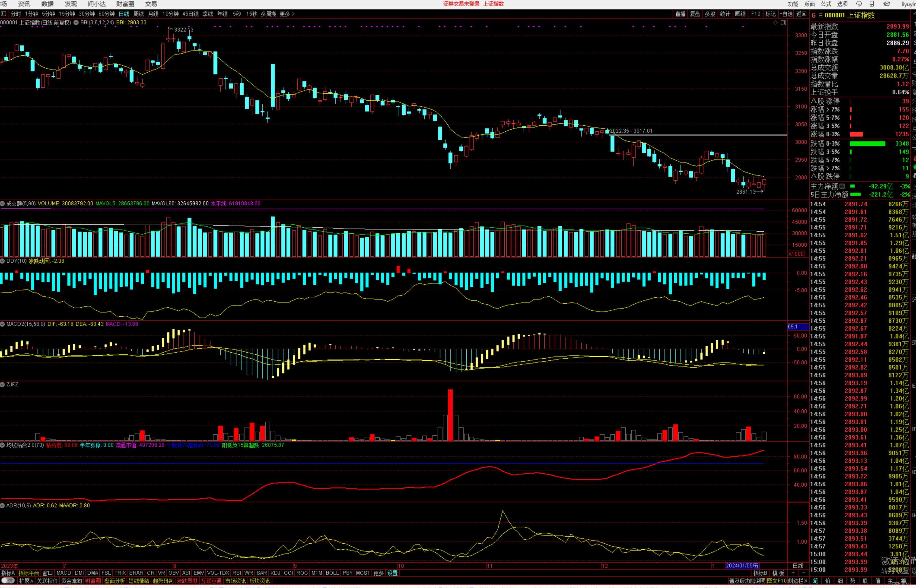Screen dimensions: 916x588
Task: Zoom in chart with plus button
Action: click(793, 573)
